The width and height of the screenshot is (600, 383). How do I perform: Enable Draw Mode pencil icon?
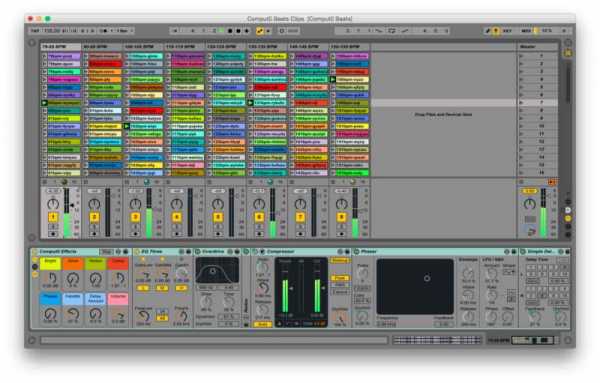[x=488, y=31]
